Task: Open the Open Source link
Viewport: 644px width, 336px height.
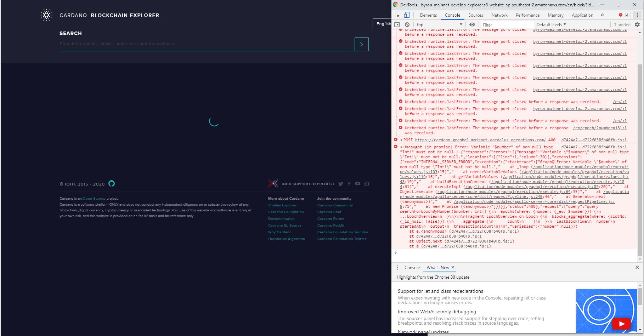Action: coord(94,199)
